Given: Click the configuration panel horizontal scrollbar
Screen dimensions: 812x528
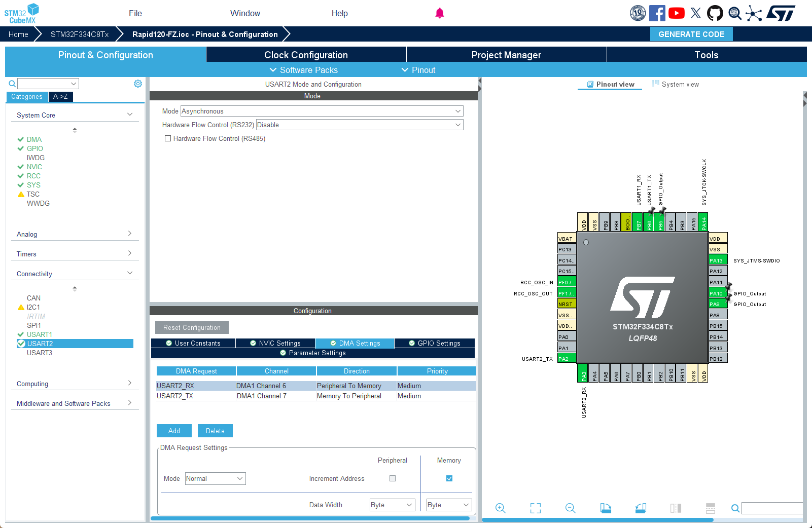Looking at the screenshot, I should 310,518.
